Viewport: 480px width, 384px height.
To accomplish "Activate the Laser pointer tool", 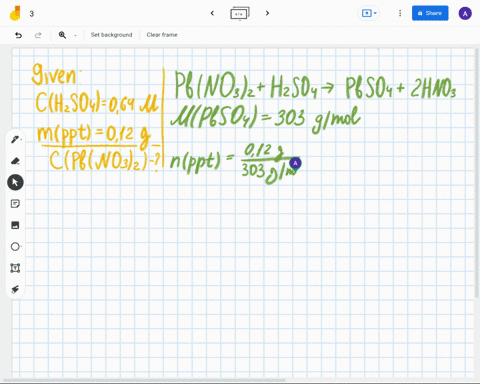I will click(15, 289).
